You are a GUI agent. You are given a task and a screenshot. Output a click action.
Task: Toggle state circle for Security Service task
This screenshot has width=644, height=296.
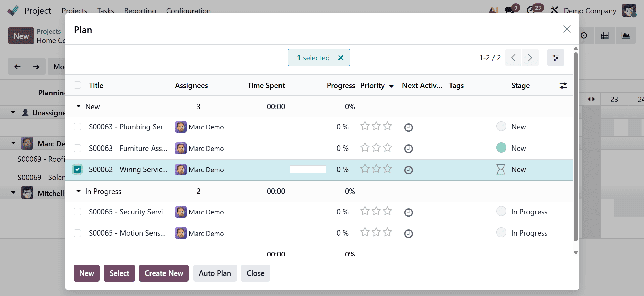tap(501, 211)
